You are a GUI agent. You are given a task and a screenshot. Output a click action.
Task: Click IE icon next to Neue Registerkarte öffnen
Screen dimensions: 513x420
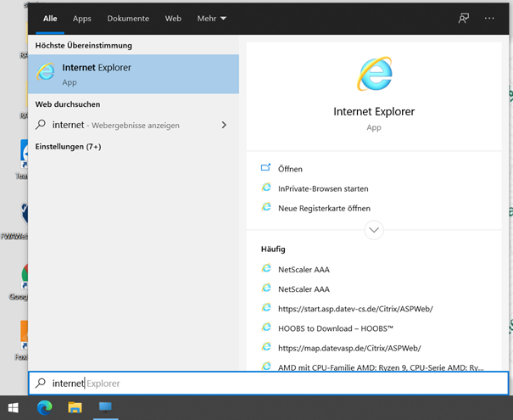(266, 207)
